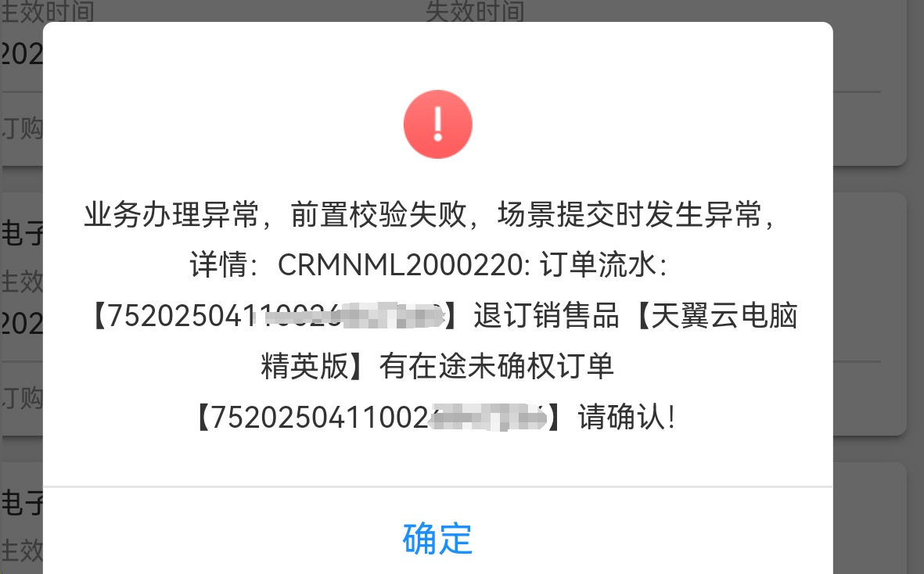
Task: Select the error code CRMNML2000220 text
Action: point(400,265)
